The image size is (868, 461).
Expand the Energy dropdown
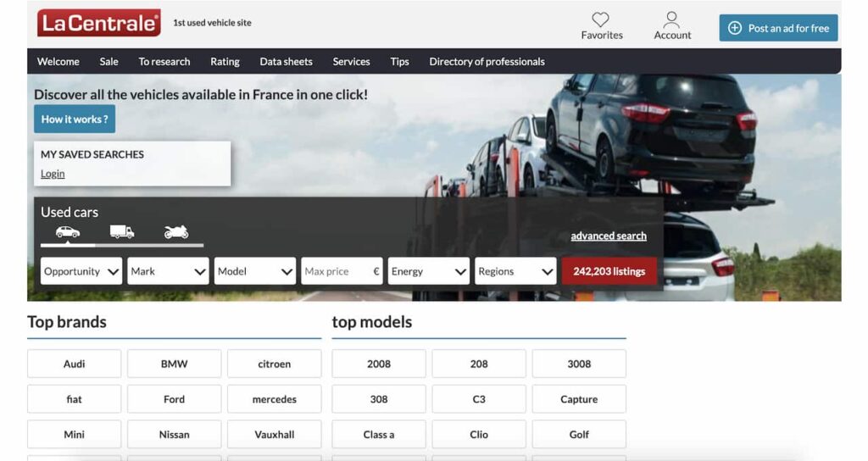pyautogui.click(x=429, y=271)
